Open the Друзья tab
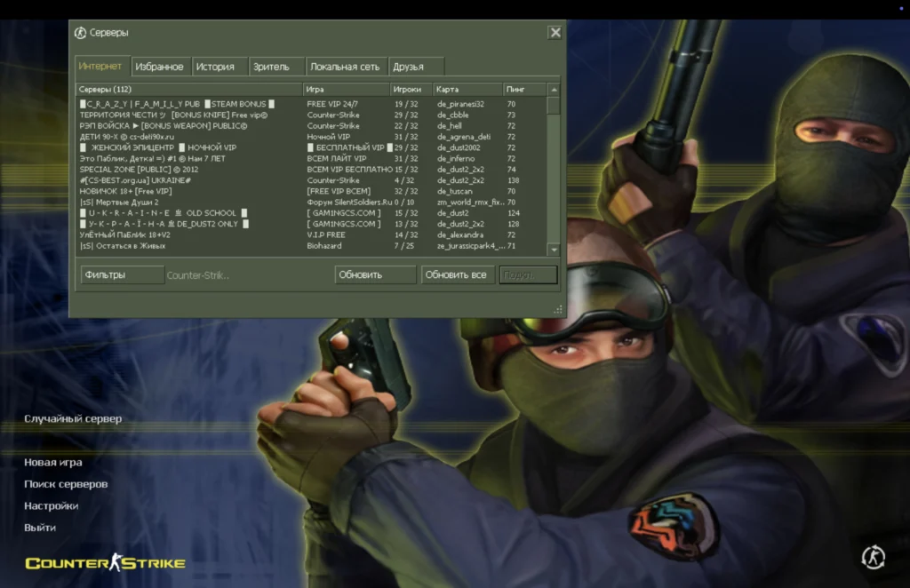Screen dimensions: 910x588 pos(408,67)
